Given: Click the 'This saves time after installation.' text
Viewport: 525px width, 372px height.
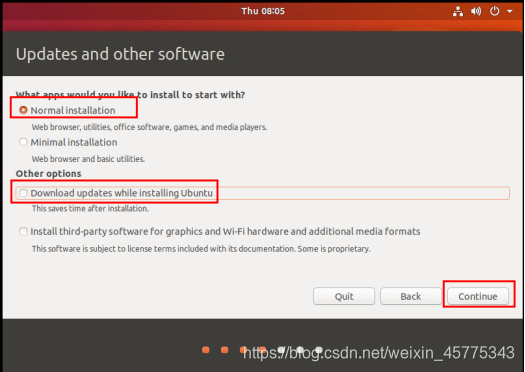Looking at the screenshot, I should tap(90, 209).
